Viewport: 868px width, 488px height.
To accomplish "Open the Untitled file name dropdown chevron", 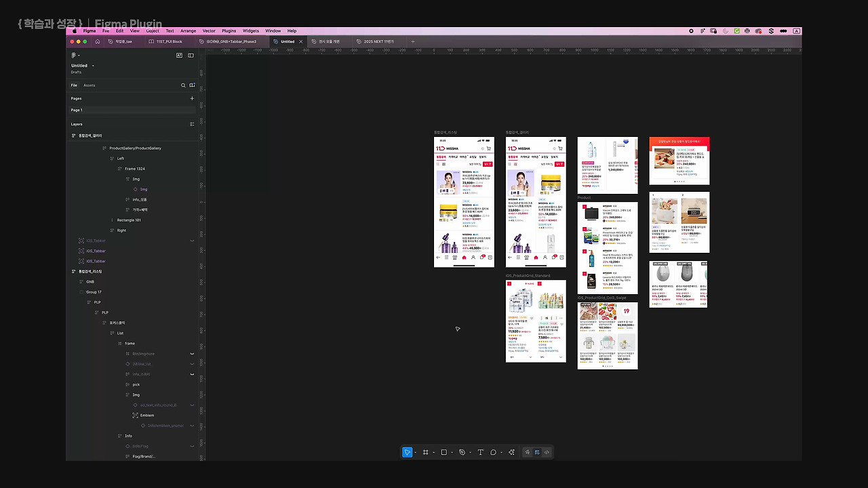I will [93, 66].
